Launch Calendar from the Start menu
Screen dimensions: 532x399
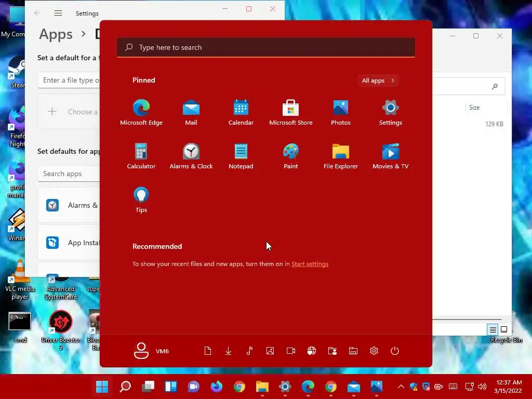(x=241, y=113)
